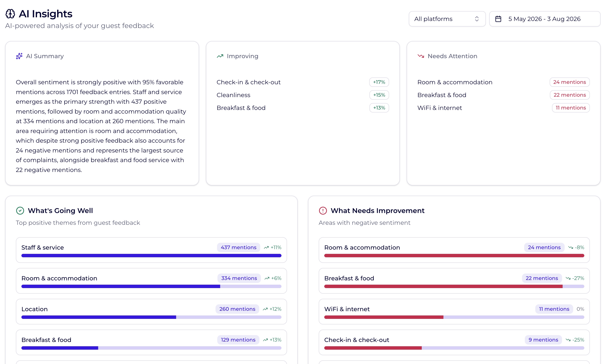This screenshot has width=604, height=364.
Task: Select the +17% Check-in & check-out badge
Action: (379, 82)
